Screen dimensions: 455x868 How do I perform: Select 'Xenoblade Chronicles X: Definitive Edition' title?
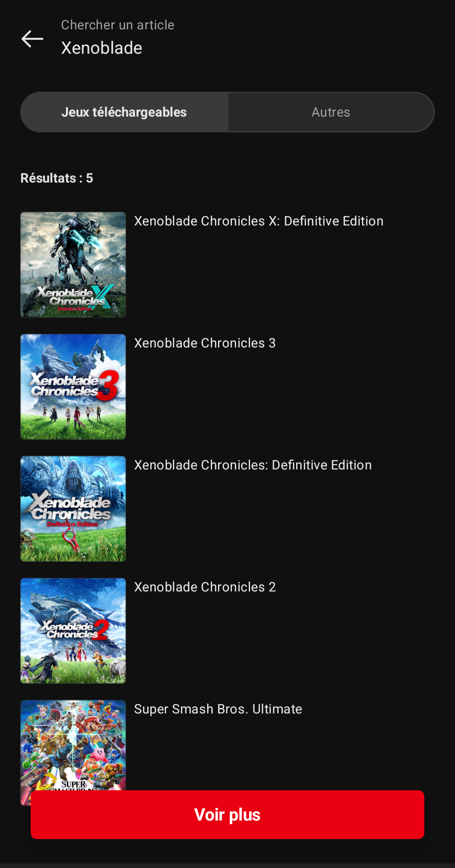point(259,221)
